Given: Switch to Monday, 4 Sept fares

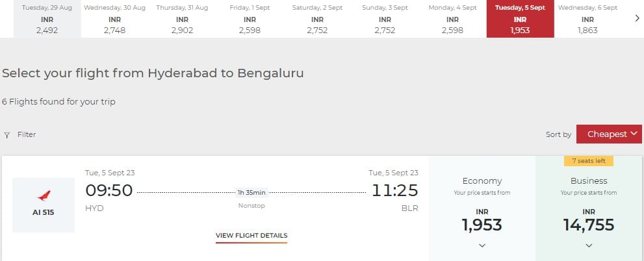Looking at the screenshot, I should (x=452, y=19).
